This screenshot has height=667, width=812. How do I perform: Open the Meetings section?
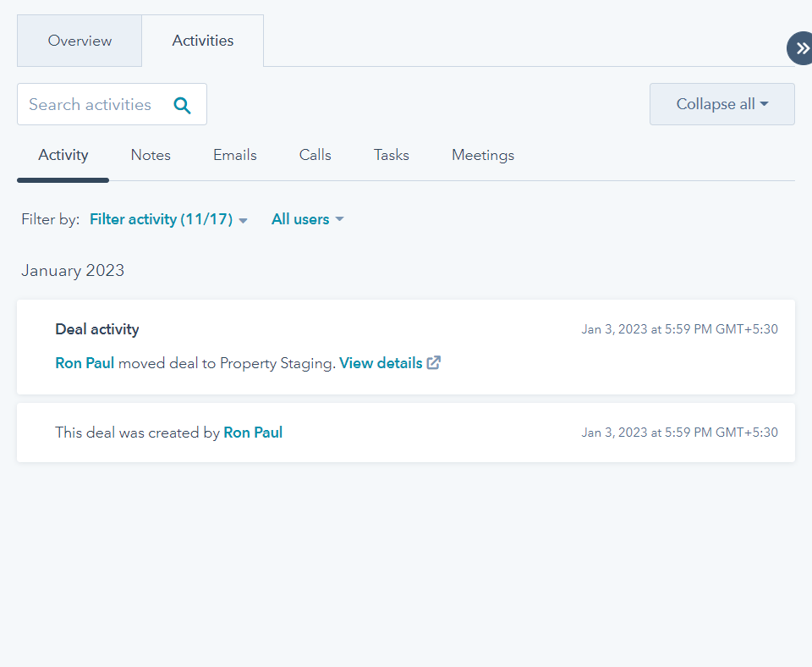point(483,155)
